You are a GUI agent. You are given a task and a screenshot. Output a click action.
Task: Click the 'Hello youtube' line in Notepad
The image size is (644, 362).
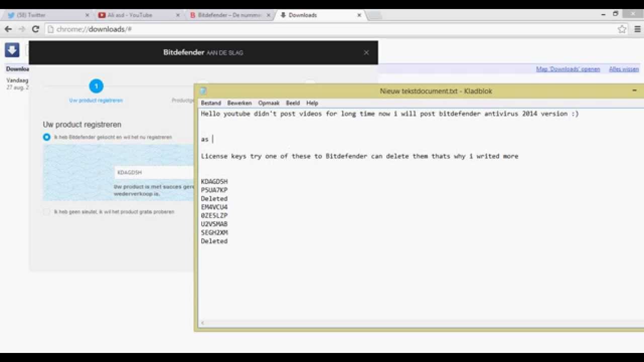[x=390, y=114]
